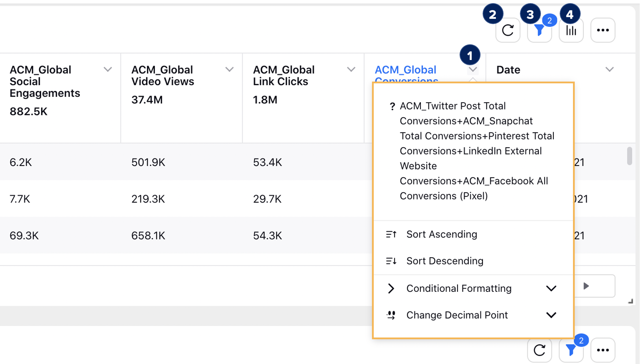Click the ACM_Global Conversions column header

pos(405,74)
